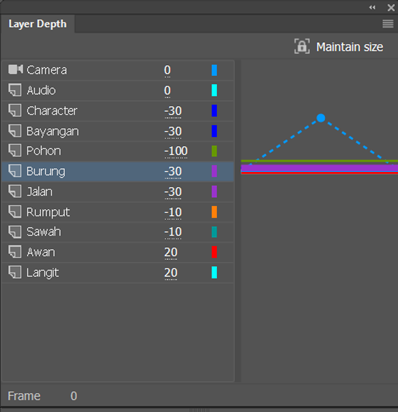Screen dimensions: 398x412
Task: Click the Langit layer icon
Action: tap(15, 273)
